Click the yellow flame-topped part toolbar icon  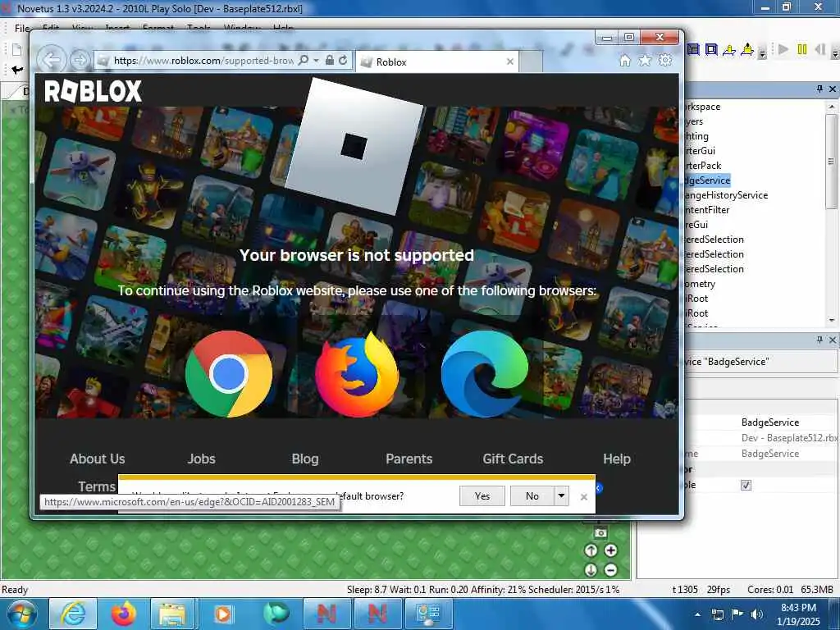point(747,50)
